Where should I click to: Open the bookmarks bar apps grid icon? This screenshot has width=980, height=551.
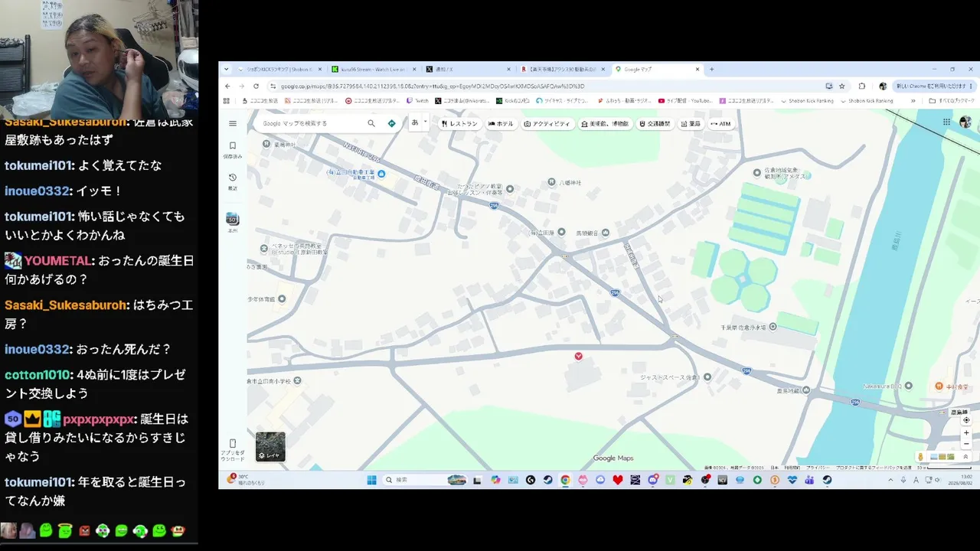[x=227, y=100]
